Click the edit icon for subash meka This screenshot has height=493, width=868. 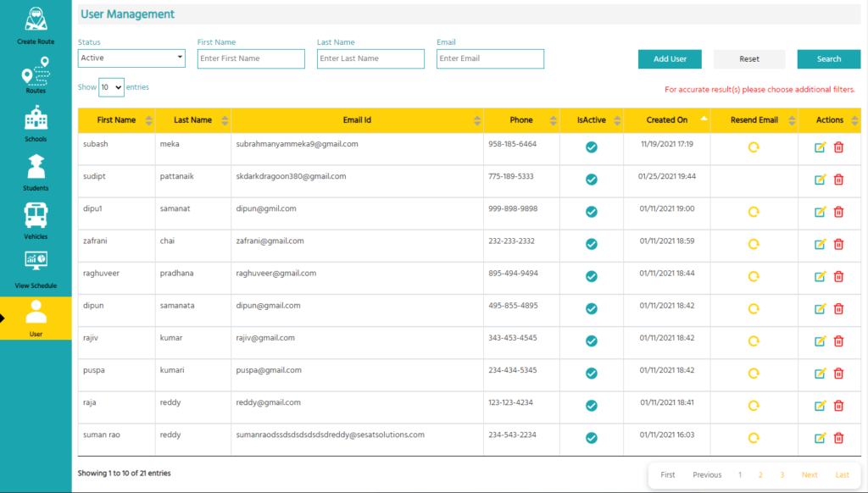tap(820, 147)
